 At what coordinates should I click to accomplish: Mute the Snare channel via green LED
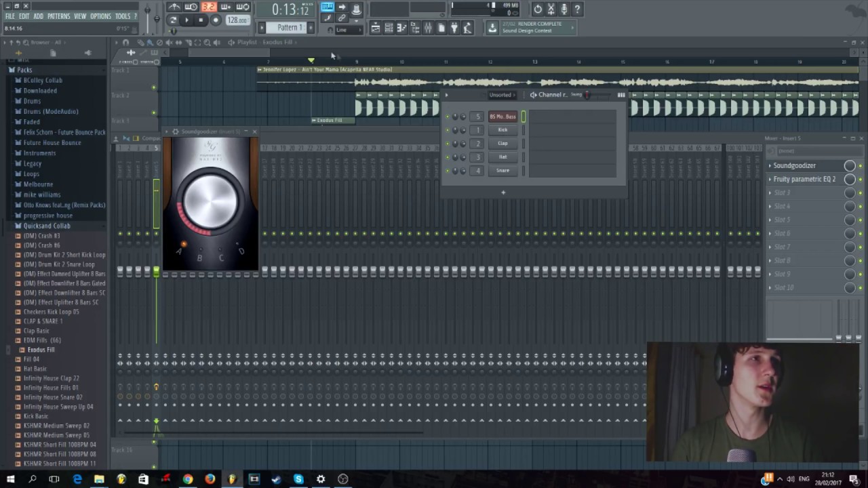pyautogui.click(x=448, y=171)
